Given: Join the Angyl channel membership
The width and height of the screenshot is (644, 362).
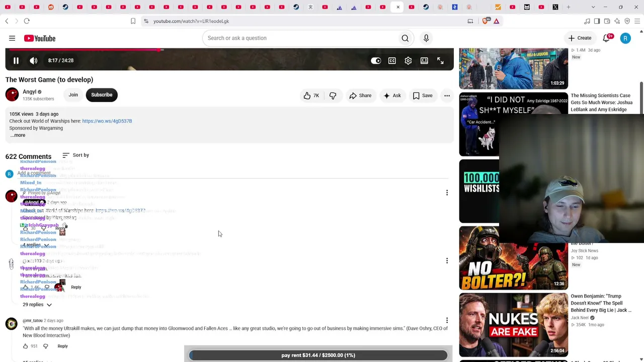Looking at the screenshot, I should (73, 95).
